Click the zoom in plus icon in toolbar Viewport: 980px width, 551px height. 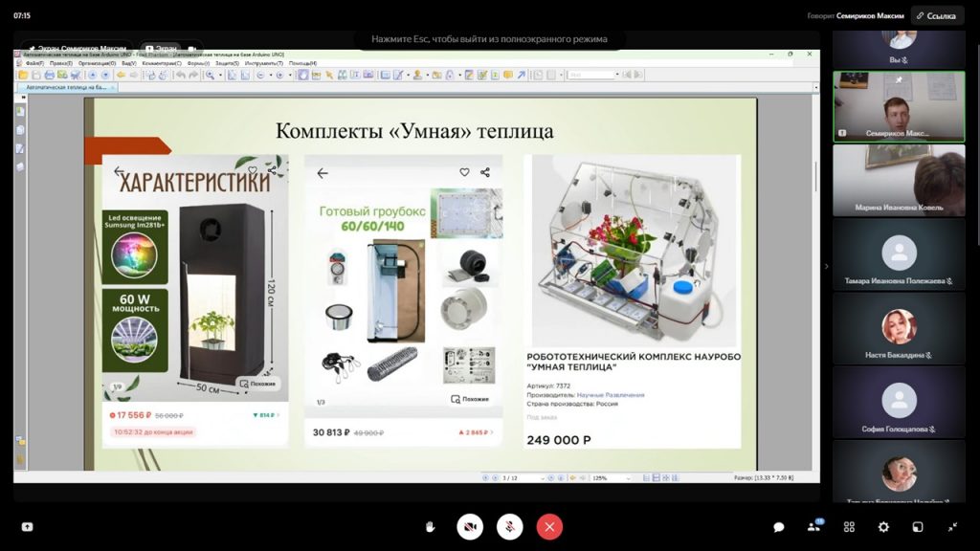pos(280,75)
